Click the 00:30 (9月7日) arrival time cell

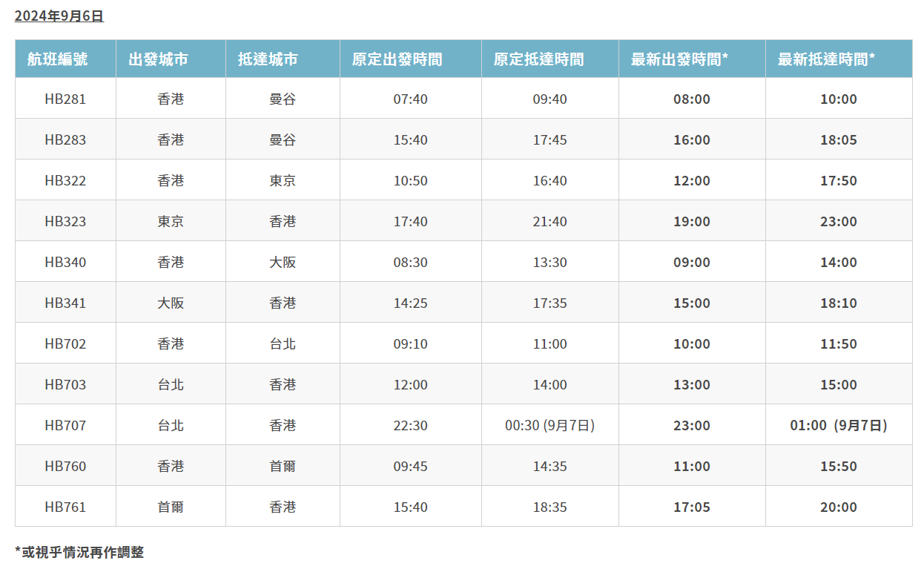point(550,424)
